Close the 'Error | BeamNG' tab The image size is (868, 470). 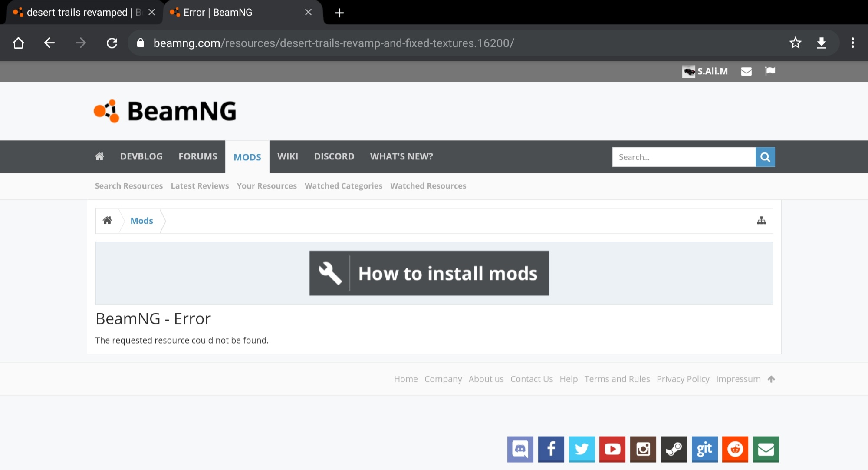coord(308,12)
